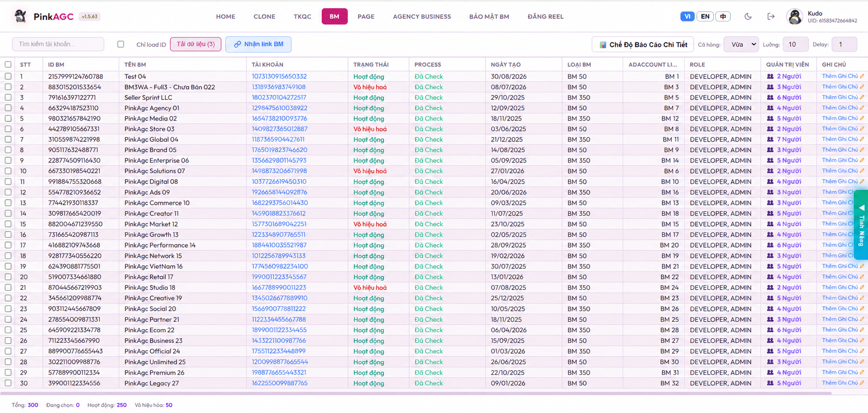This screenshot has width=868, height=413.
Task: Click the Delay value field
Action: click(x=844, y=44)
